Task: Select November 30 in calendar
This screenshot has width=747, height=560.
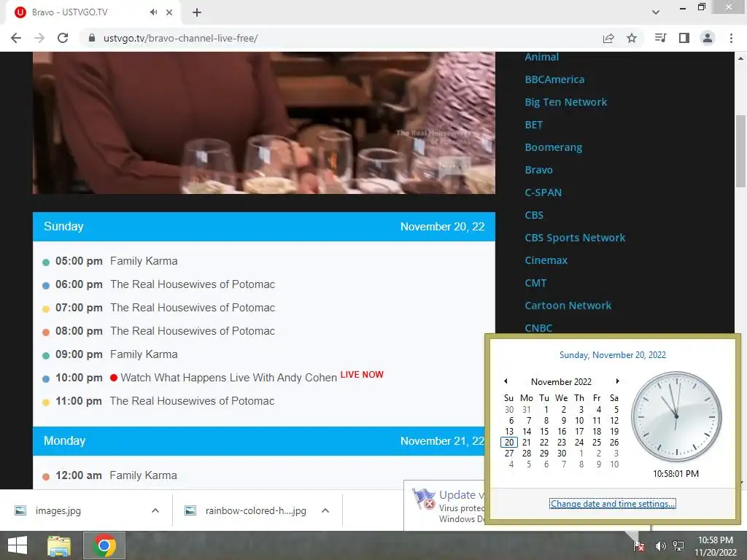Action: [x=562, y=454]
